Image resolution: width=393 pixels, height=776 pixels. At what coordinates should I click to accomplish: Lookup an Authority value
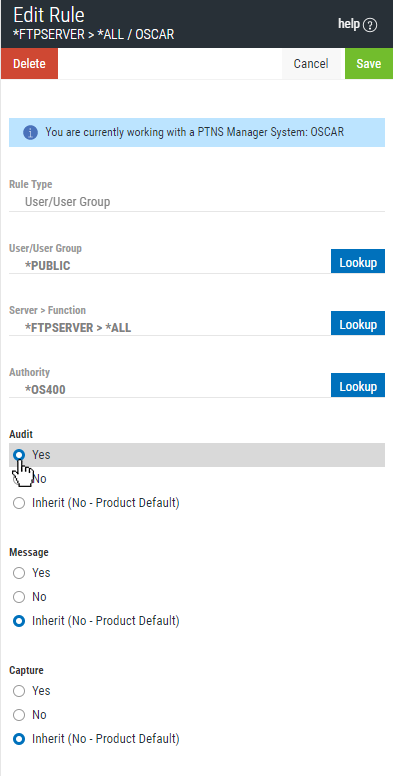click(358, 385)
